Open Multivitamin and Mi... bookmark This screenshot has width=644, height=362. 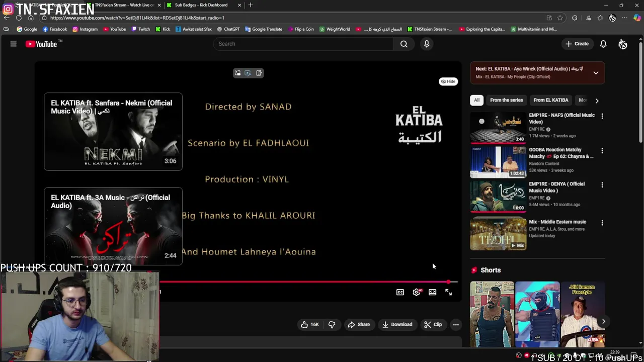pos(534,29)
